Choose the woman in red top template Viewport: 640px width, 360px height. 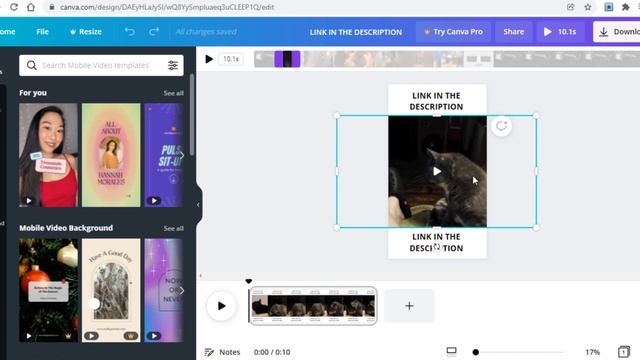(x=48, y=155)
